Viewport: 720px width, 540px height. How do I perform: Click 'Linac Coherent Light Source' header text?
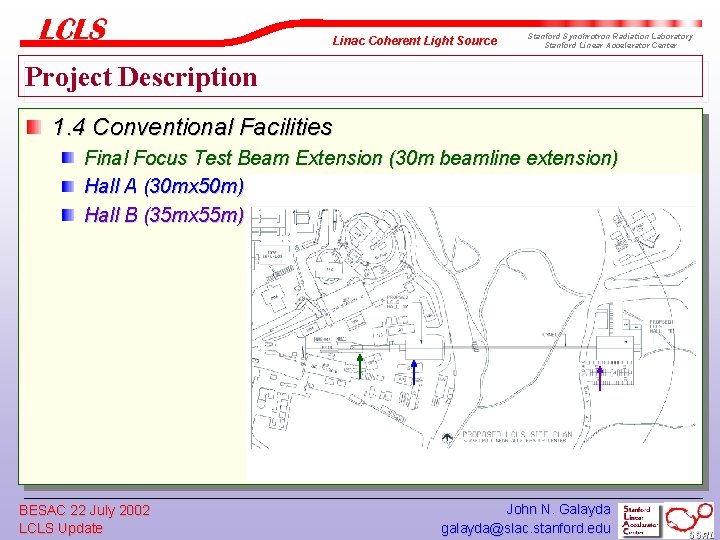click(x=415, y=41)
